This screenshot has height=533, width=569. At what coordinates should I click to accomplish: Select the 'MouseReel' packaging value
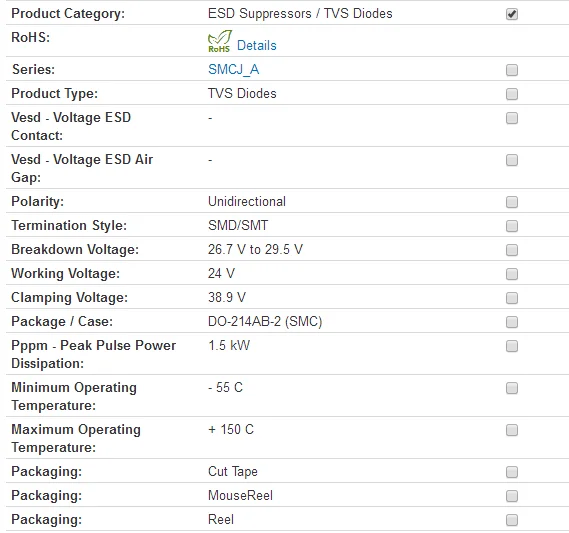(240, 495)
